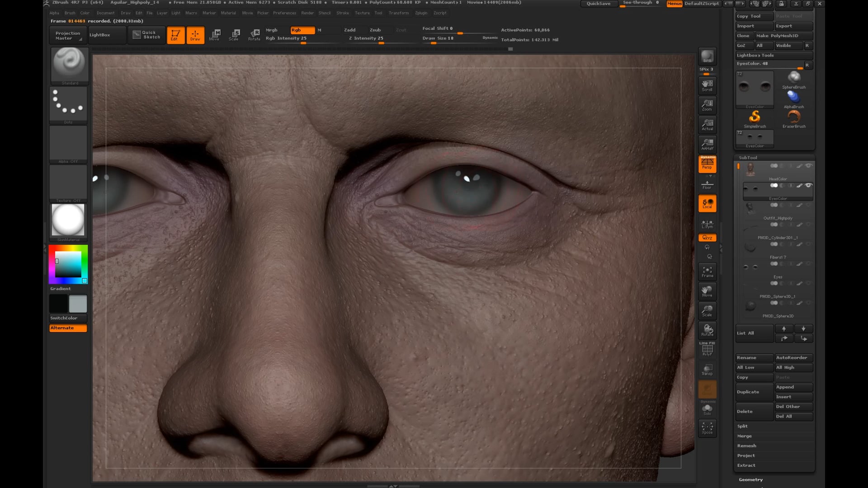Pick a color from the Gradient swatch
This screenshot has width=868, height=488.
point(68,264)
